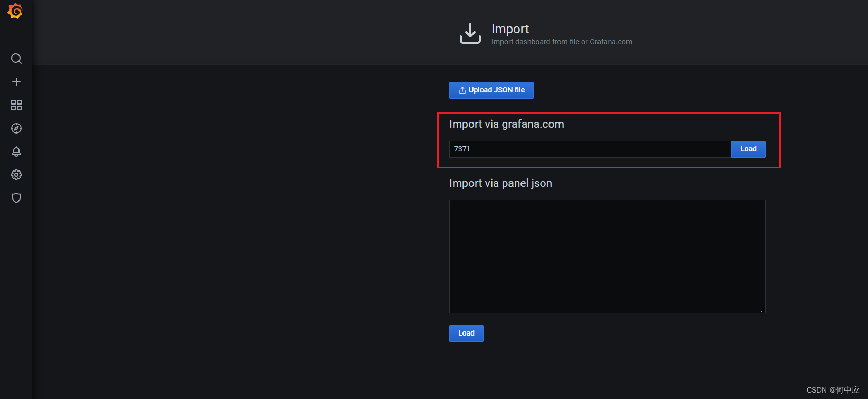Click the Import page title text

[510, 29]
